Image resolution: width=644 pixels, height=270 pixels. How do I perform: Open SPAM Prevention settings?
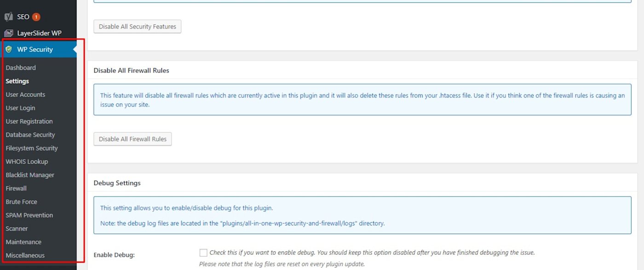pos(29,215)
